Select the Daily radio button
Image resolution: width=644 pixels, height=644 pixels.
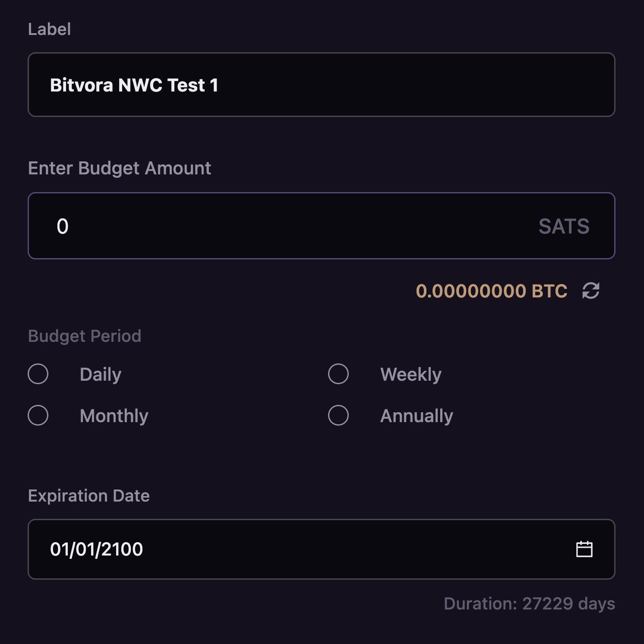tap(38, 374)
